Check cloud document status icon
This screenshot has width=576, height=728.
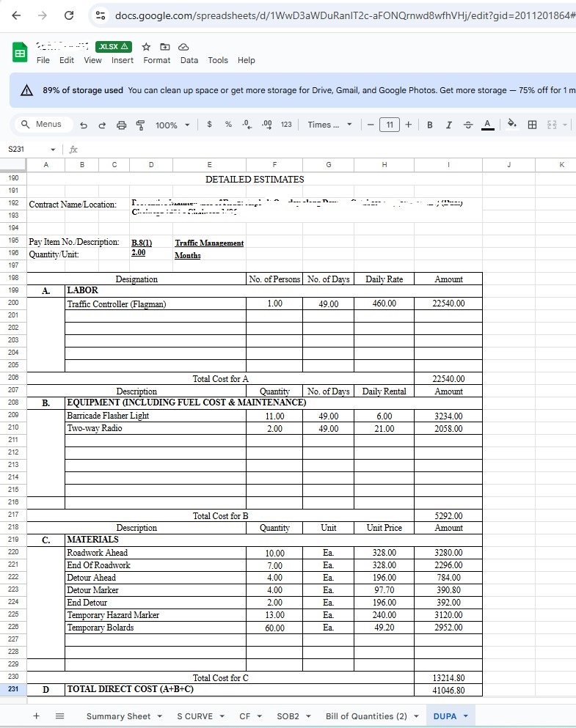point(183,46)
